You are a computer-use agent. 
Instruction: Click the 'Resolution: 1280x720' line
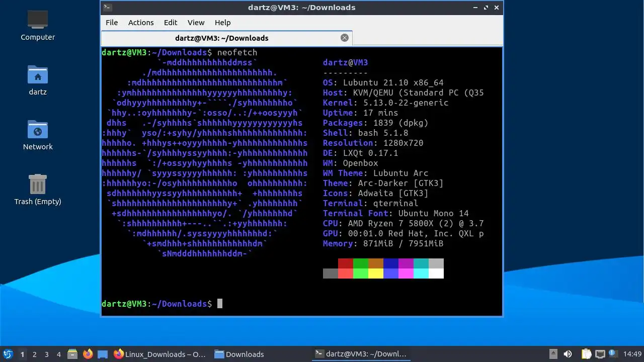[x=373, y=143]
